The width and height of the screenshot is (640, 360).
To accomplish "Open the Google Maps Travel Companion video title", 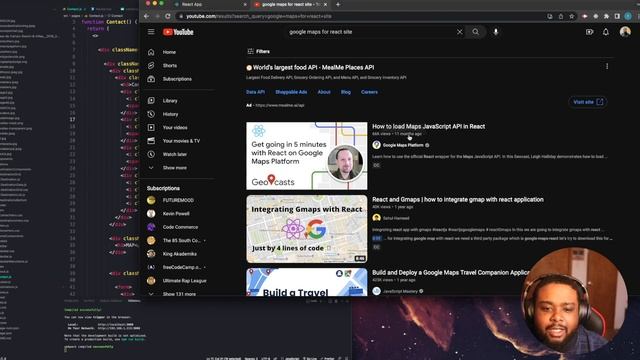I will 451,273.
